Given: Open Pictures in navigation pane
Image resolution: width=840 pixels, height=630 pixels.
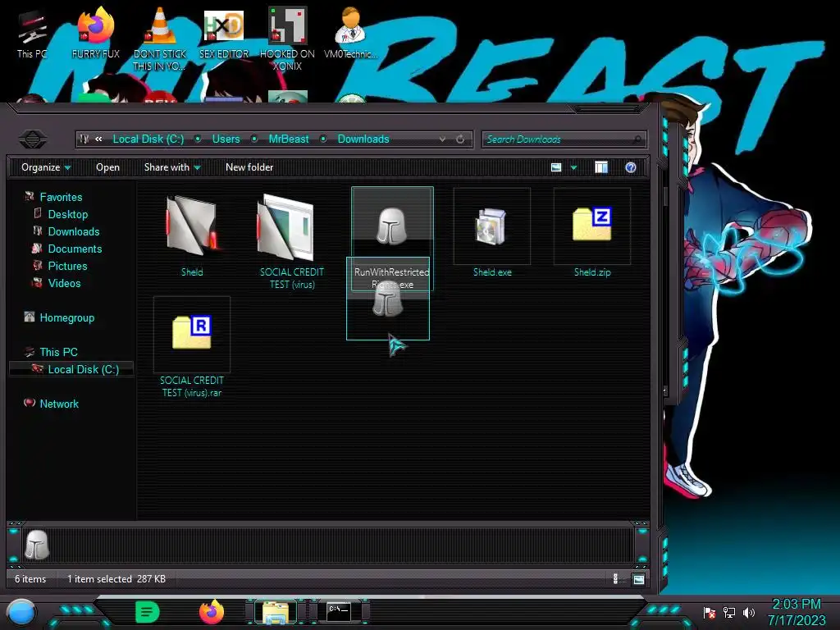Looking at the screenshot, I should pos(67,266).
